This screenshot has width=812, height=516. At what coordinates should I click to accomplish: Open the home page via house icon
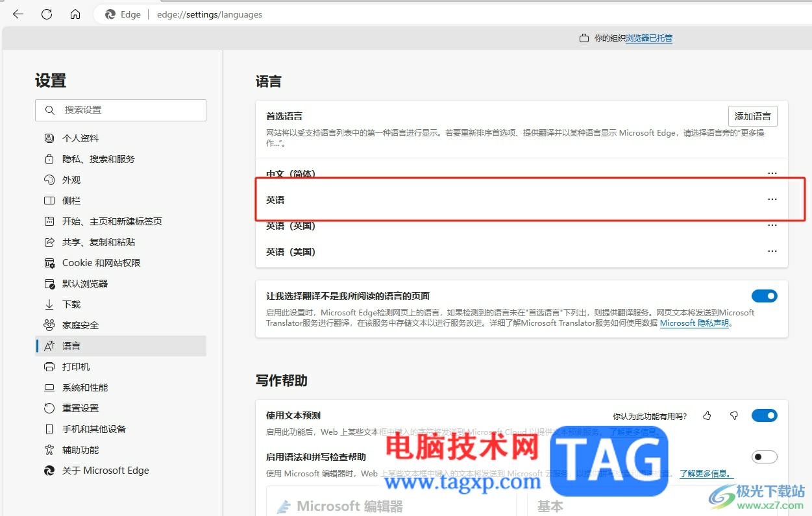75,14
